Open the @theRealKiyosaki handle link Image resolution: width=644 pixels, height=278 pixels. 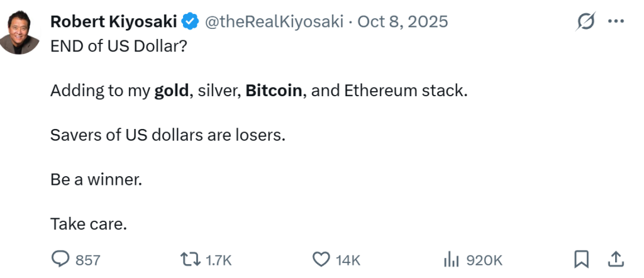coord(273,22)
